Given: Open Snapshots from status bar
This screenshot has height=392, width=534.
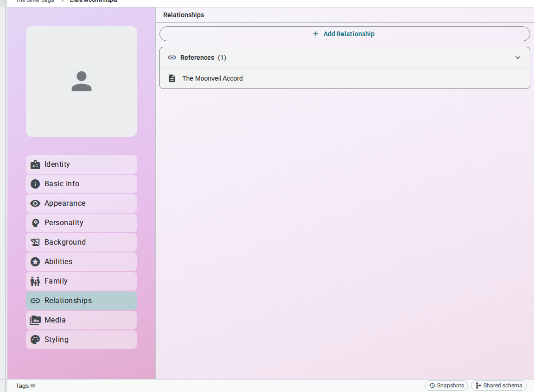Looking at the screenshot, I should coord(446,386).
